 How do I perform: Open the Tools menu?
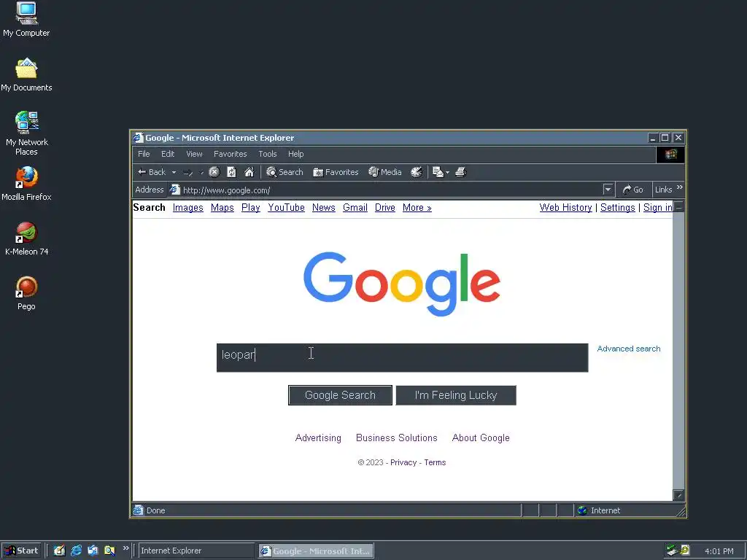coord(268,154)
